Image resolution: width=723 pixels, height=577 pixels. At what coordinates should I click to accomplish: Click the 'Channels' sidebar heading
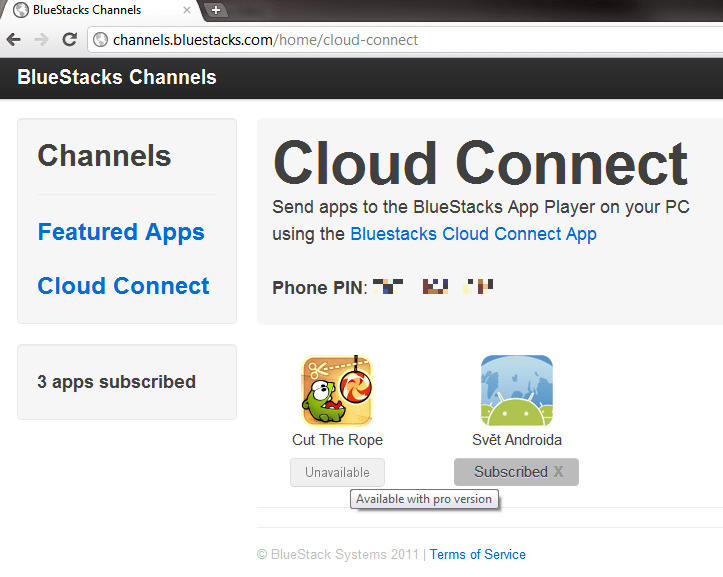click(104, 155)
